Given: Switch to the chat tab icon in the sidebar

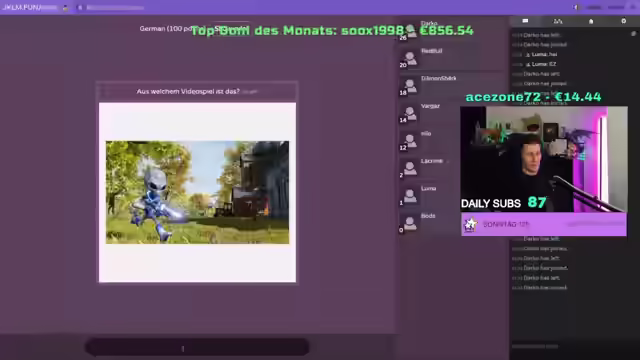Looking at the screenshot, I should click(x=525, y=21).
